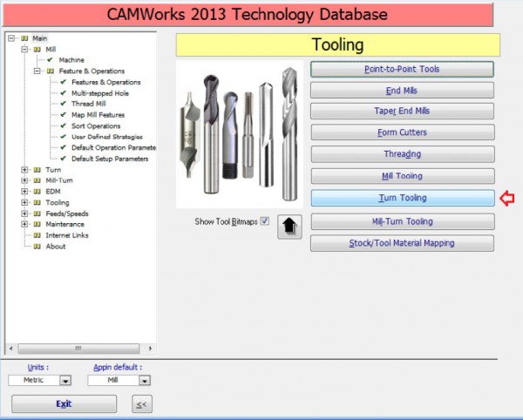Image resolution: width=523 pixels, height=420 pixels.
Task: Expand the Maintenance tree node
Action: click(x=24, y=224)
